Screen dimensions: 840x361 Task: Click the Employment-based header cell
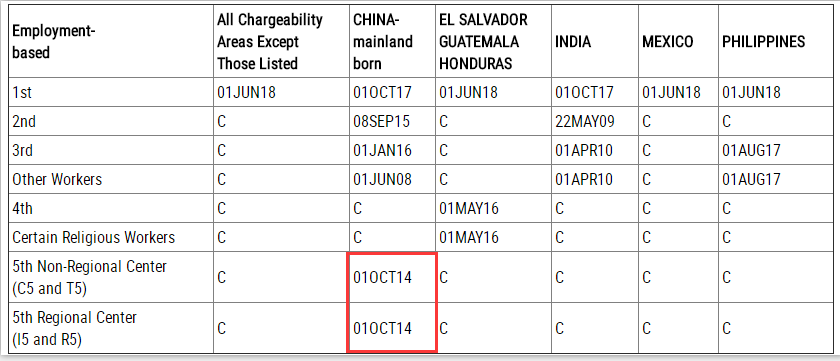point(110,41)
